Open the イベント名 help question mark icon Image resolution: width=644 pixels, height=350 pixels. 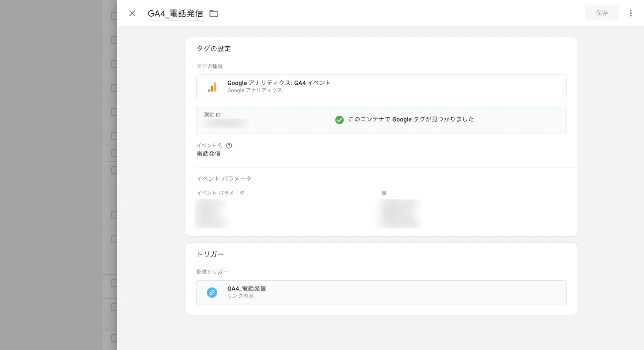click(x=229, y=146)
